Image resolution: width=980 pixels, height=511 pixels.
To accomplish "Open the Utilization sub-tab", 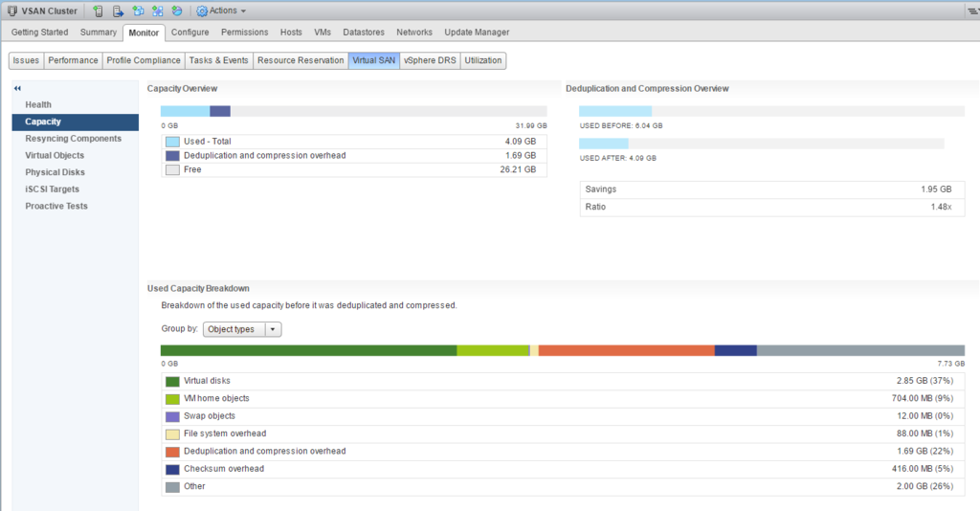I will 483,60.
